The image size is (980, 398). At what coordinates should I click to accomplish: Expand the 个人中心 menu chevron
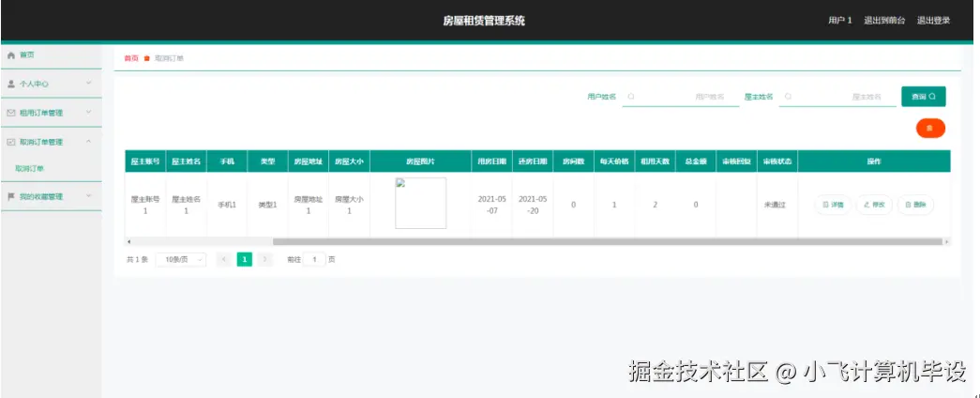coord(88,84)
